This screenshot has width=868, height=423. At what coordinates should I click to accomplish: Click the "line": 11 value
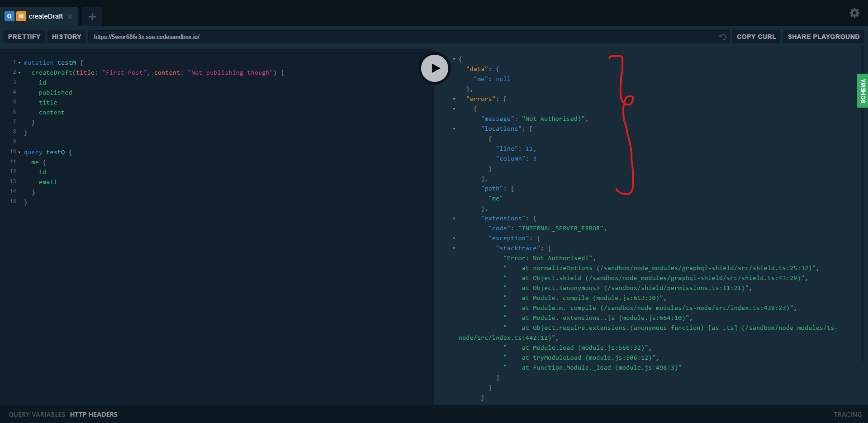(529, 149)
